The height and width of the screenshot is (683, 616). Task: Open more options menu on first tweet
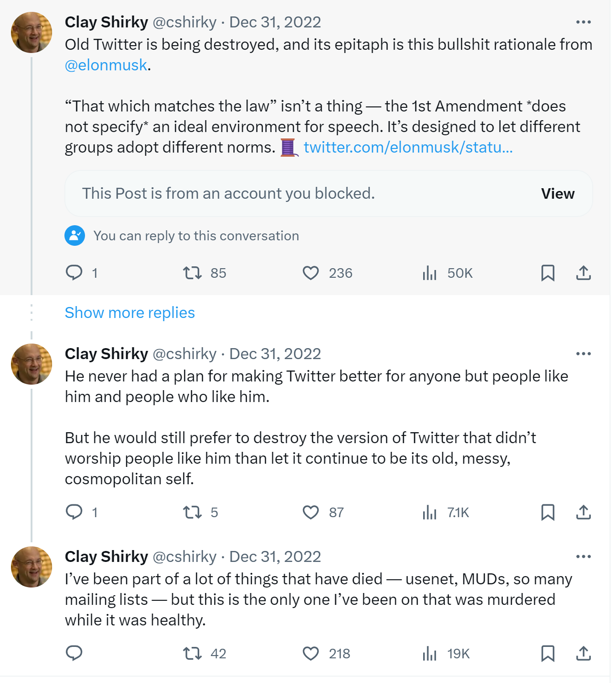[584, 22]
